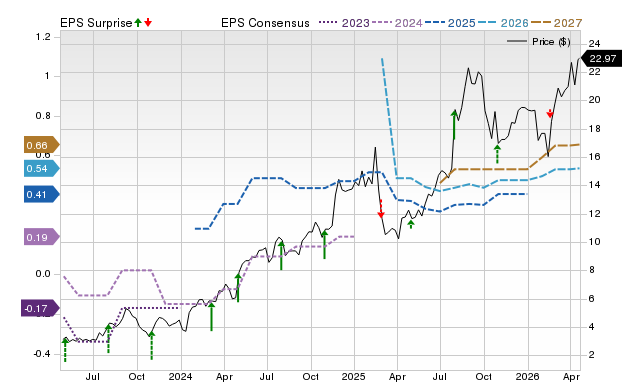Viewport: 640px width, 382px height.
Task: Click the 2025 label on the time axis
Action: [x=354, y=376]
